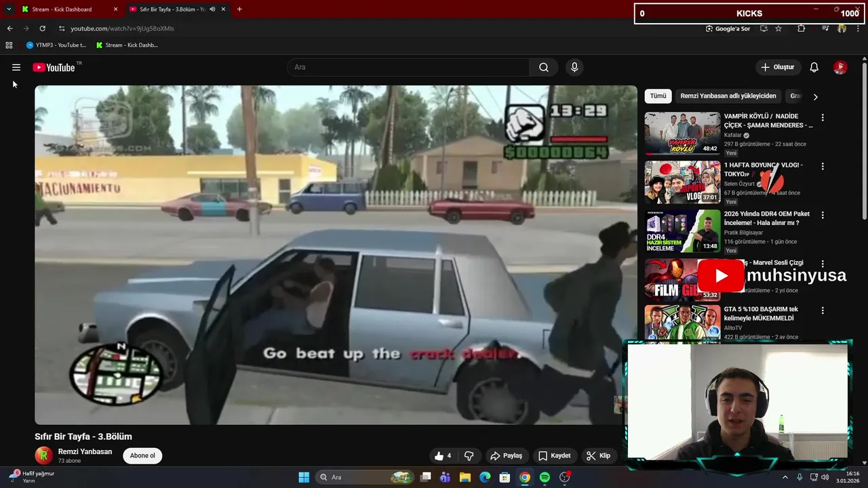
Task: Go back in browser history
Action: (x=9, y=28)
